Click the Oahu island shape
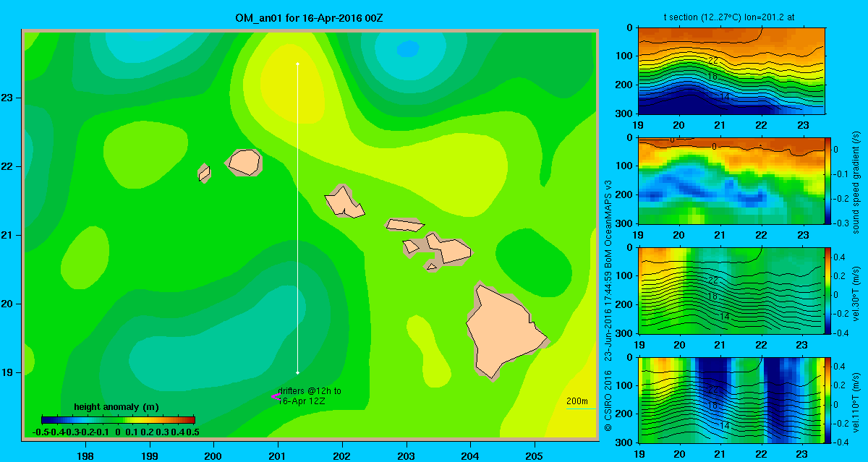The image size is (868, 462). pyautogui.click(x=343, y=202)
